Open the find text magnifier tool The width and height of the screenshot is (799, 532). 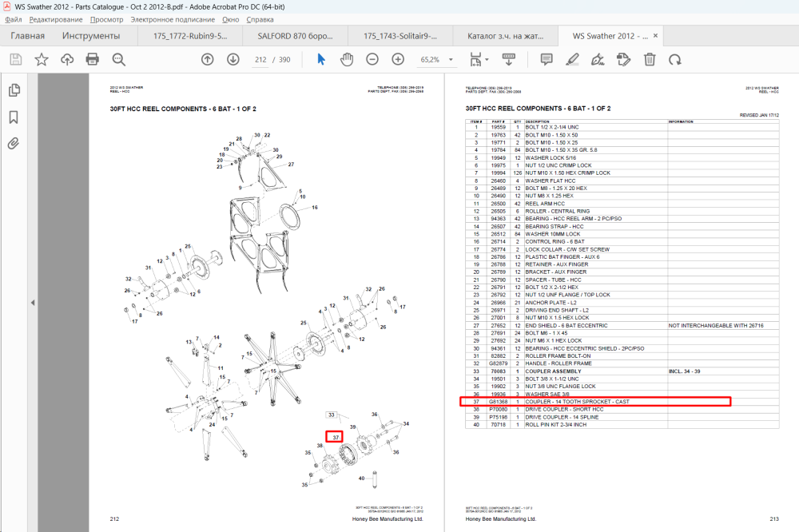[x=119, y=60]
